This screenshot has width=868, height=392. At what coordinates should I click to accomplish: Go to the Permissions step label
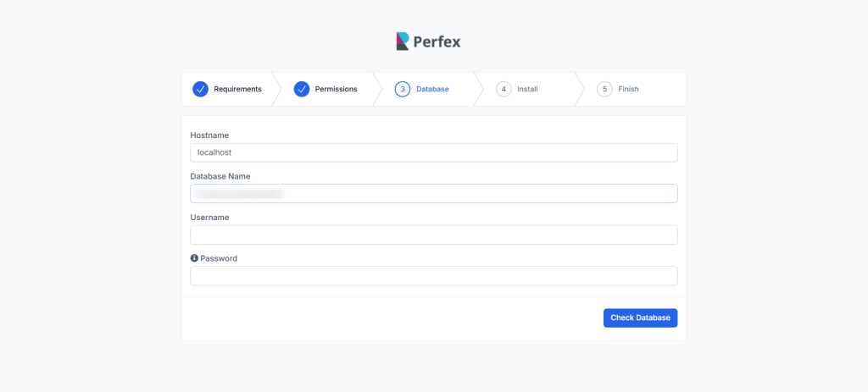336,89
